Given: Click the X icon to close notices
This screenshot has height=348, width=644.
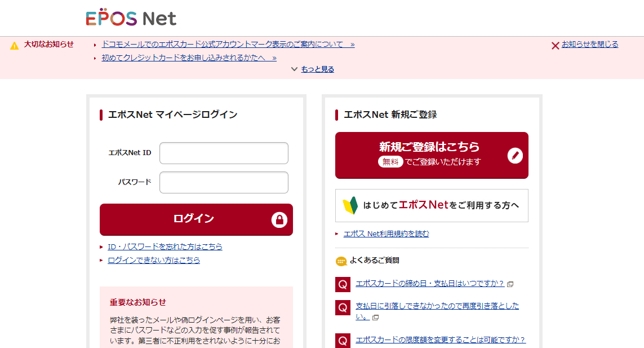Looking at the screenshot, I should point(555,45).
